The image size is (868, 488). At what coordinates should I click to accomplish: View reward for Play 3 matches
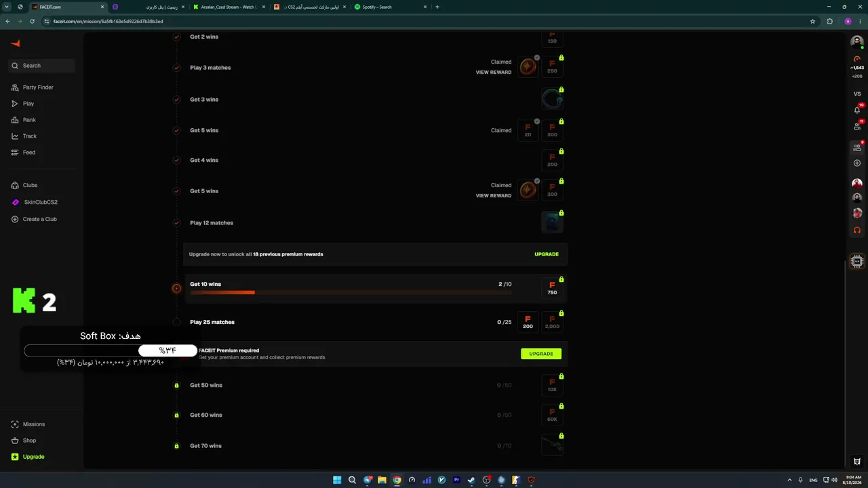tap(494, 73)
